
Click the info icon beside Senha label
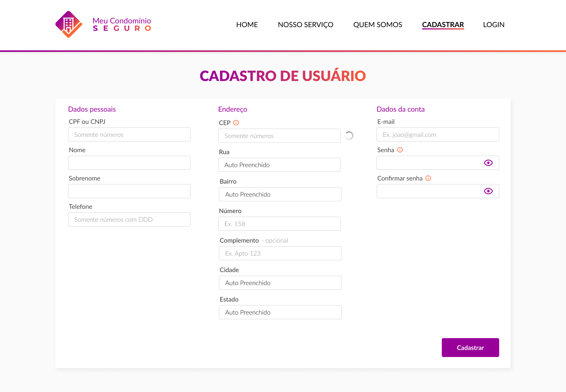[400, 150]
